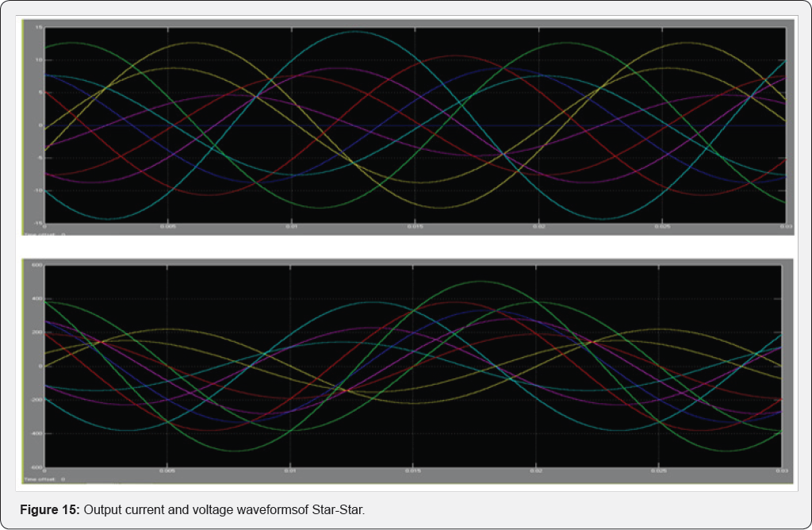Click the 0.02 tick on upper plot's time axis
The image size is (812, 530).
click(538, 227)
